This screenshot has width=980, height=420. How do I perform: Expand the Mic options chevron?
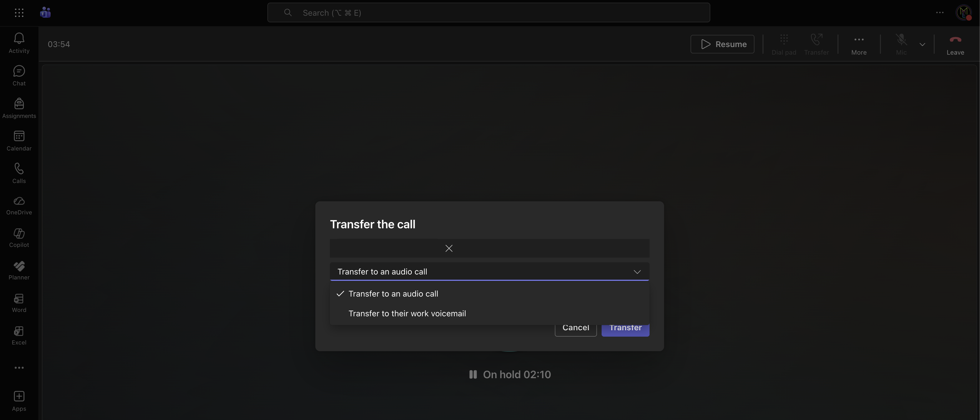coord(922,44)
